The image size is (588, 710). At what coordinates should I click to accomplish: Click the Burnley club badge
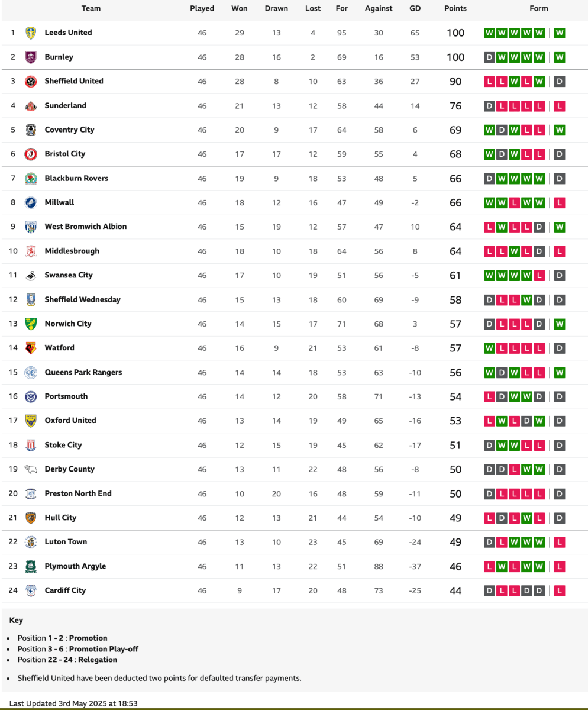pyautogui.click(x=31, y=57)
